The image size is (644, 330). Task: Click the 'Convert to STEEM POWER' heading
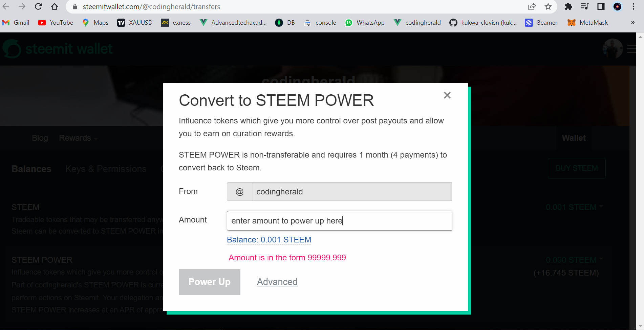276,100
